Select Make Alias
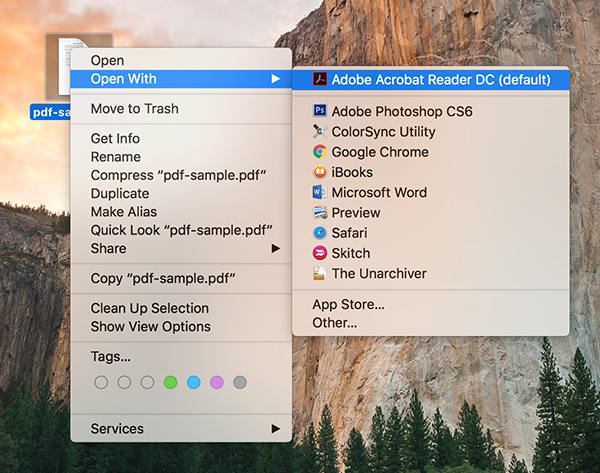The height and width of the screenshot is (473, 600). tap(181, 212)
